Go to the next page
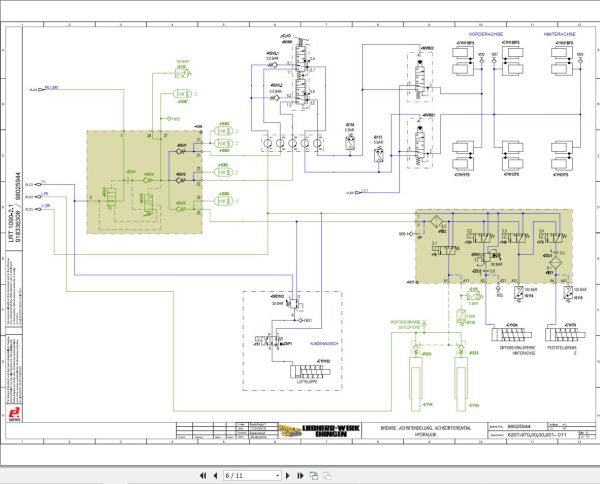Image resolution: width=600 pixels, height=484 pixels. point(288,476)
